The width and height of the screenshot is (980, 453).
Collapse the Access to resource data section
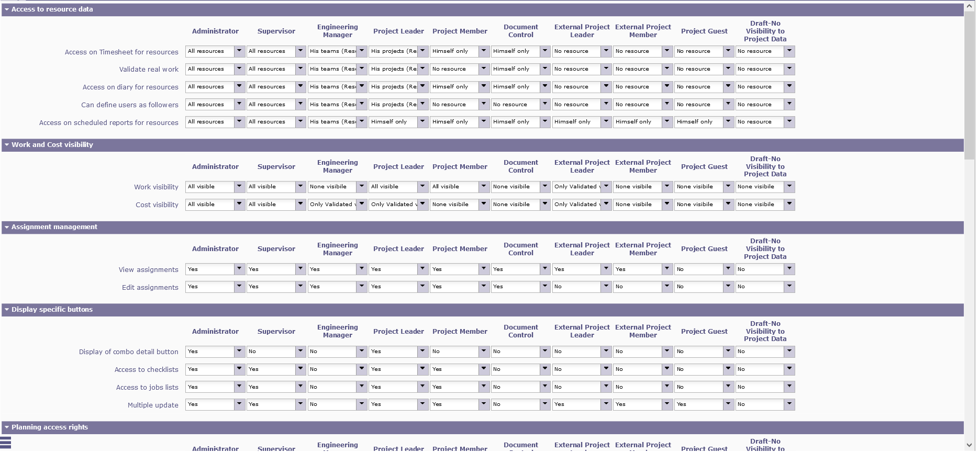coord(7,9)
